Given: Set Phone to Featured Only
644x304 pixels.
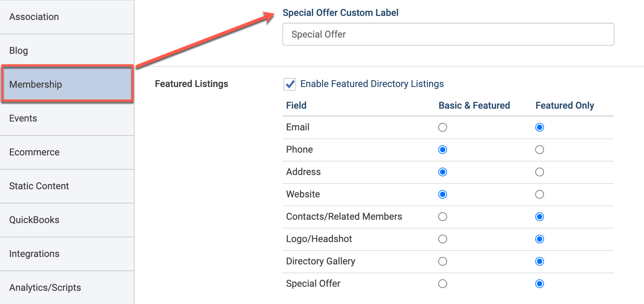Looking at the screenshot, I should (x=540, y=150).
